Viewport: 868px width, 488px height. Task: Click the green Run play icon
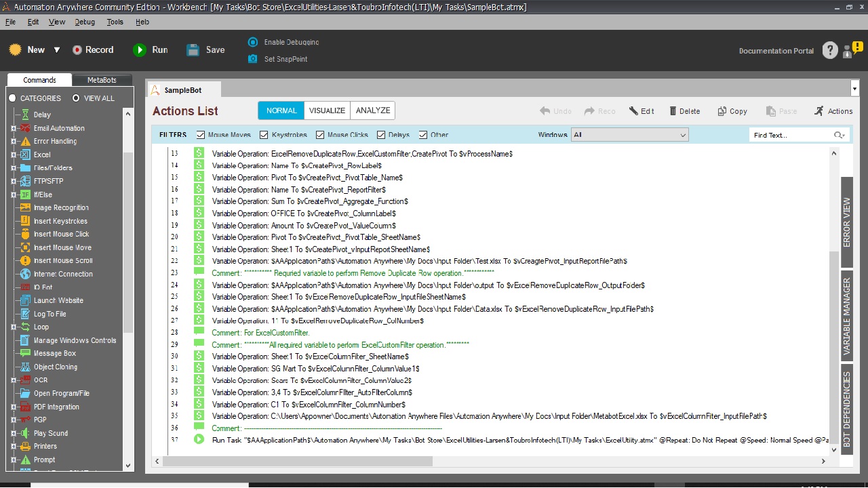click(x=140, y=49)
